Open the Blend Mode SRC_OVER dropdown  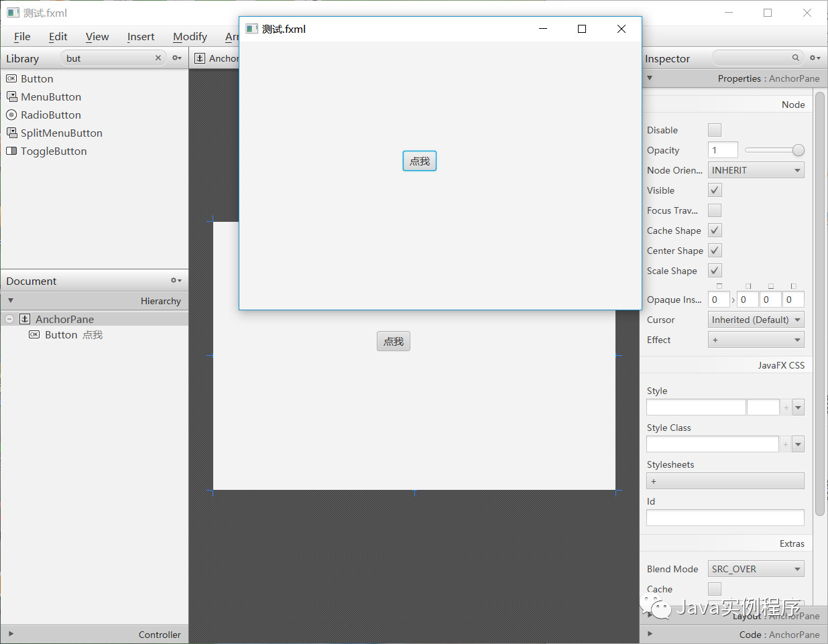point(756,568)
